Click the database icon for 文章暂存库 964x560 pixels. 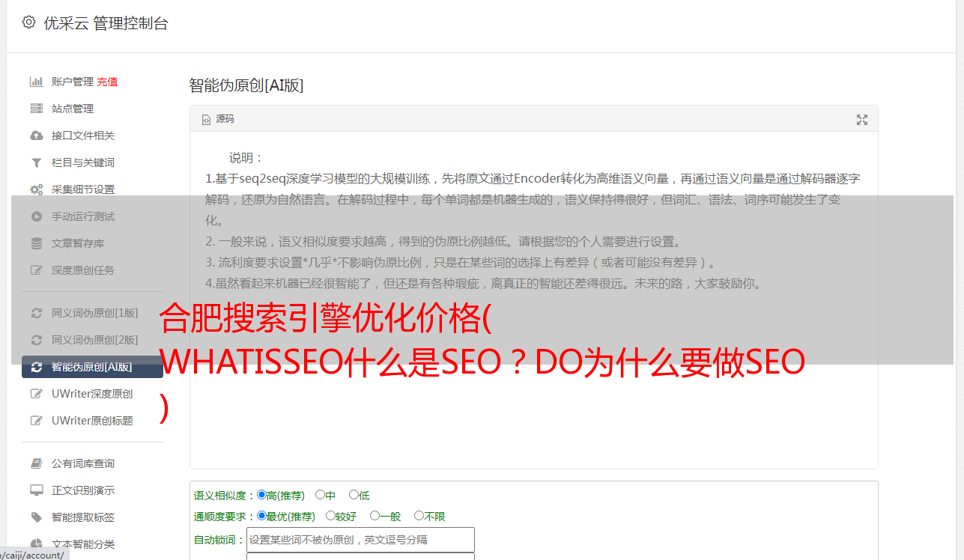(36, 243)
